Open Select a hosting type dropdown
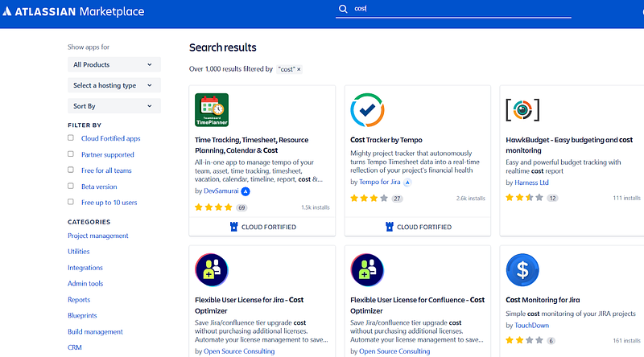 click(x=114, y=85)
